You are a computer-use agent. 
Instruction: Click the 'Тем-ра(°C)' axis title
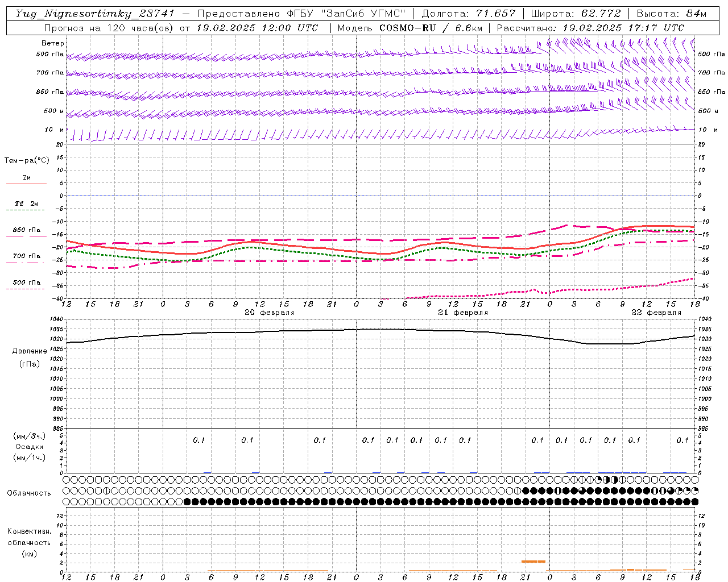(27, 161)
